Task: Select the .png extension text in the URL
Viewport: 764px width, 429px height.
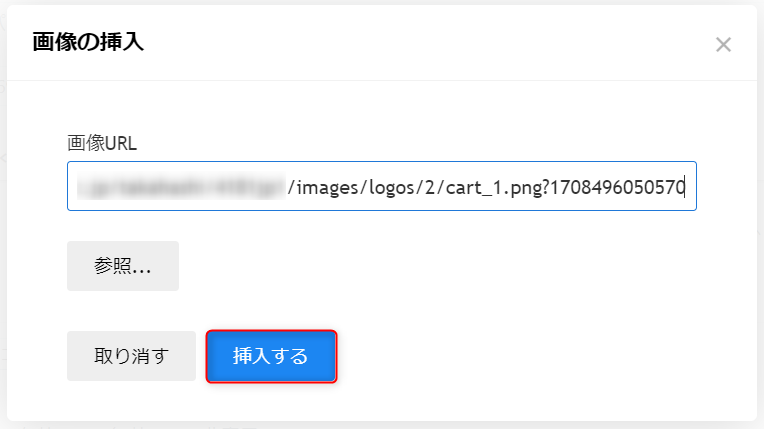Action: coord(524,189)
